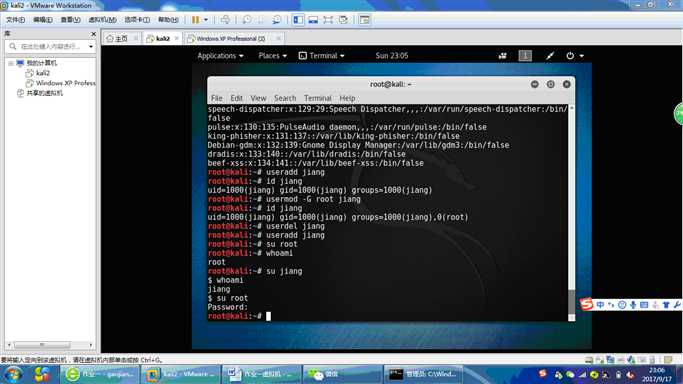The width and height of the screenshot is (683, 384).
Task: Open the 帮助 (Help) menu in VMware
Action: 168,20
